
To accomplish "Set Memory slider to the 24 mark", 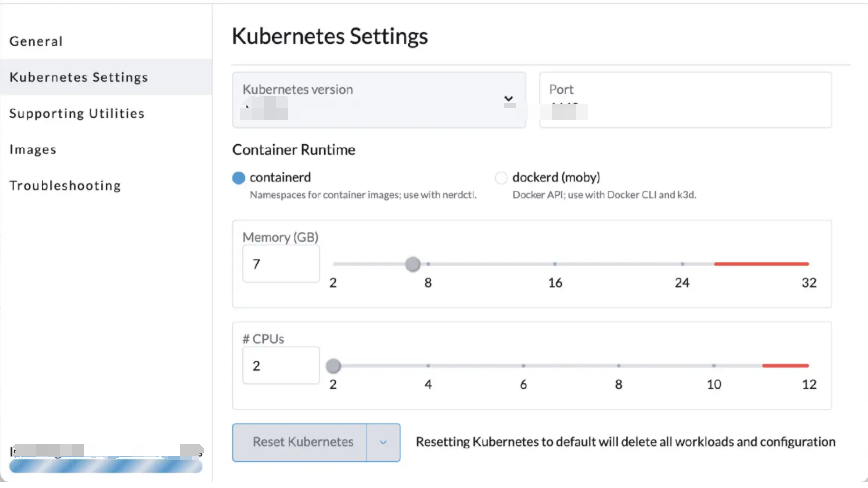I will tap(682, 264).
